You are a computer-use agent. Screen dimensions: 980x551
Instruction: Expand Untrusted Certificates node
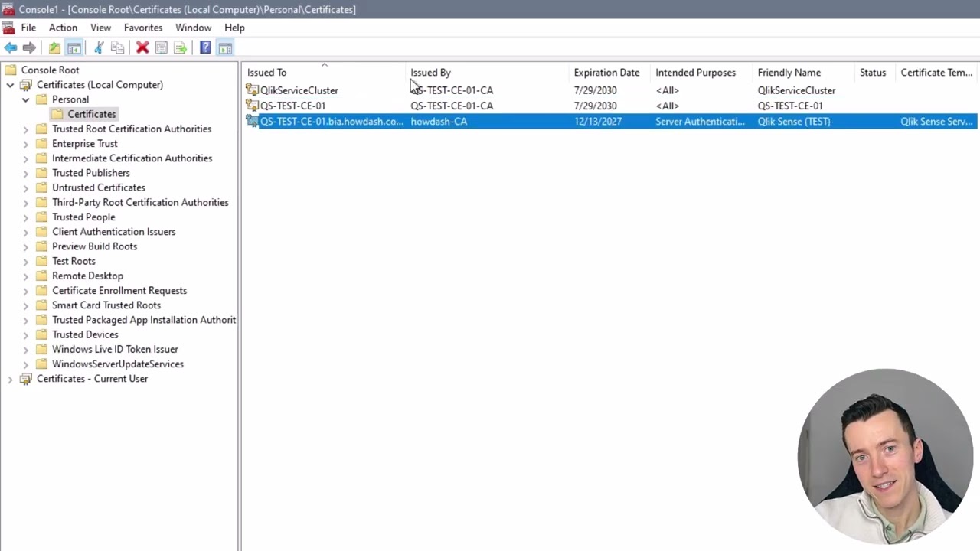coord(25,187)
